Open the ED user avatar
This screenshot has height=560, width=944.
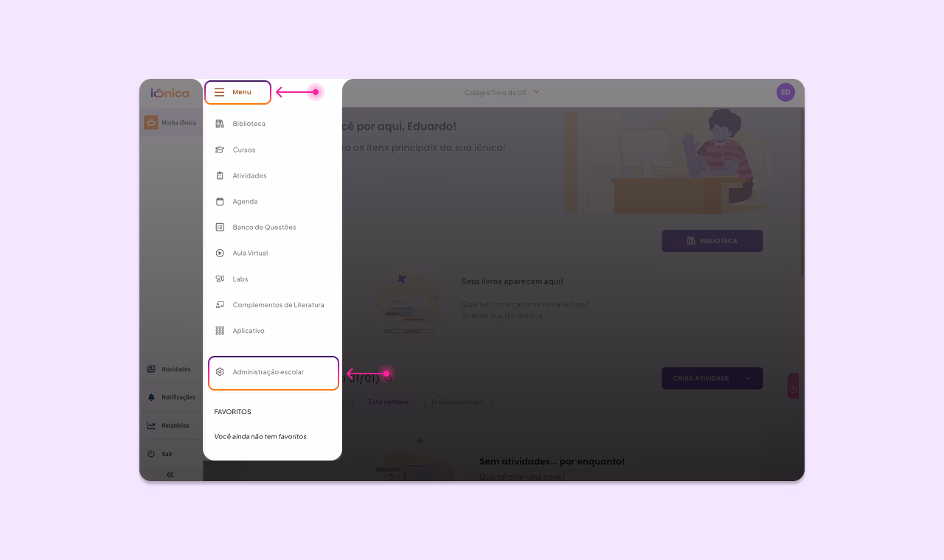point(785,92)
